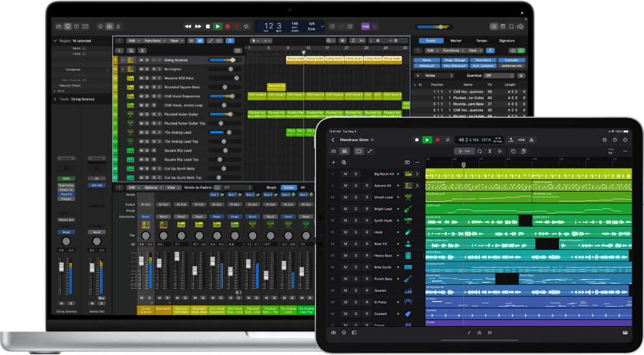Switch to the Marker tab in list editor
644x355 pixels.
[456, 41]
